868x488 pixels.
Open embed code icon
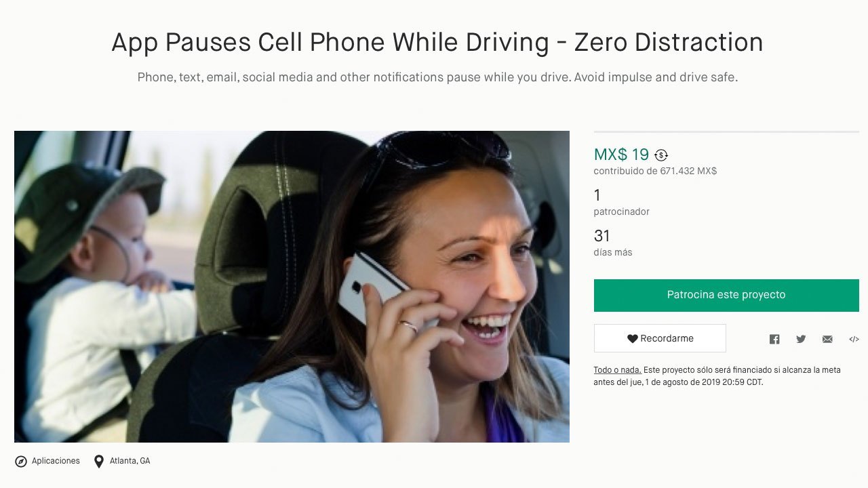pyautogui.click(x=854, y=340)
